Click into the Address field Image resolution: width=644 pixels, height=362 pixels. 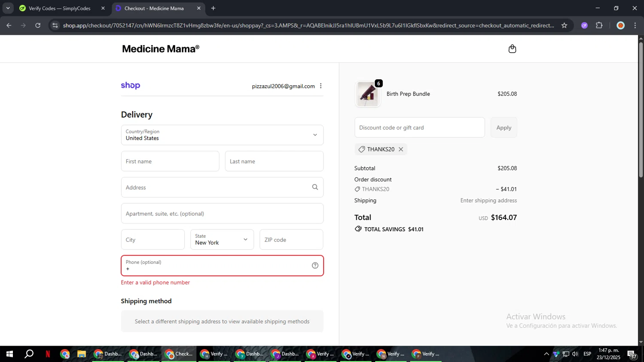222,187
